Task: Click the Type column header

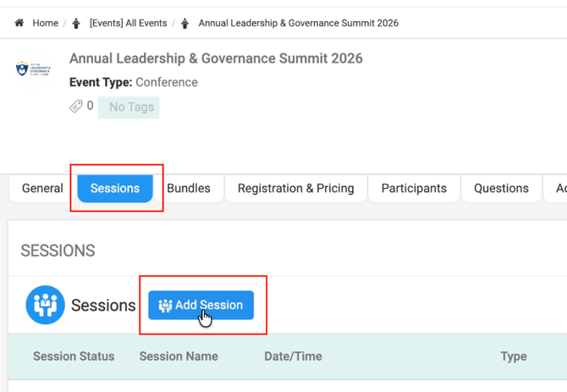Action: [514, 356]
